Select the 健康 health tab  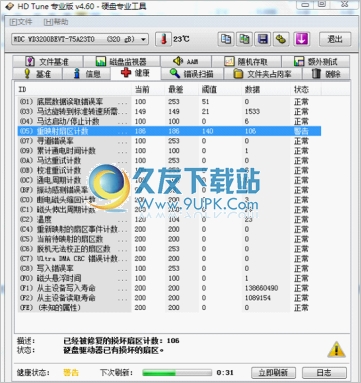pyautogui.click(x=136, y=73)
